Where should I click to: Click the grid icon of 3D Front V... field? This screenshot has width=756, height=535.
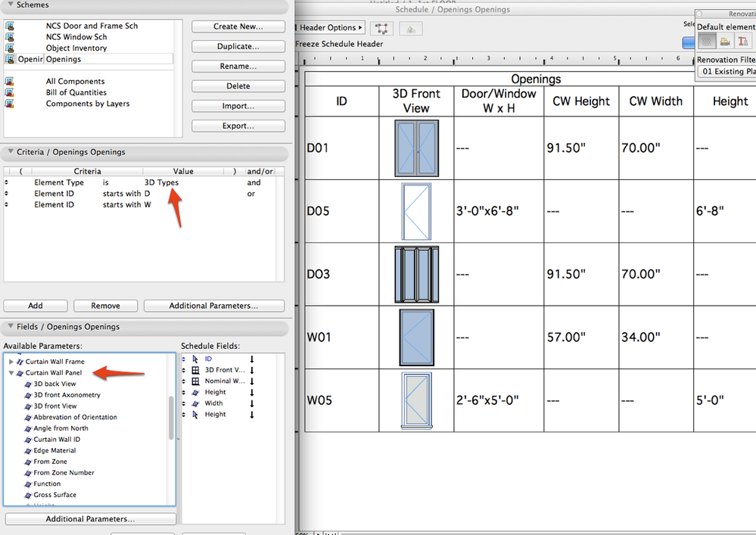[195, 370]
